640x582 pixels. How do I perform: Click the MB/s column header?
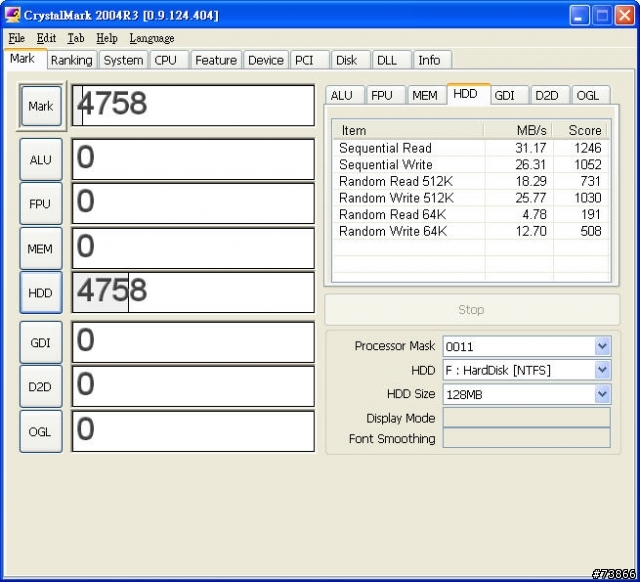[518, 130]
